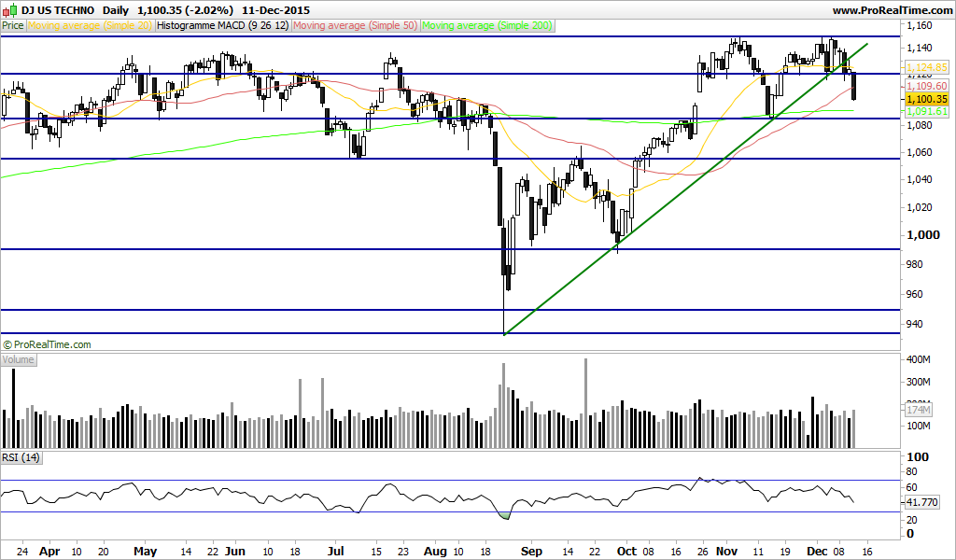Click the 1,100.35 (-2.02%) price in header
This screenshot has height=560, width=956.
pyautogui.click(x=186, y=10)
